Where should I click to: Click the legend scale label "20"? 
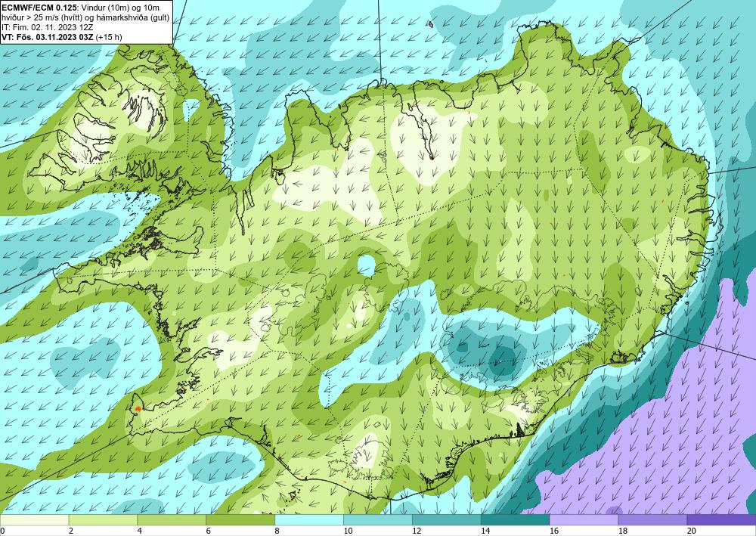692,531
